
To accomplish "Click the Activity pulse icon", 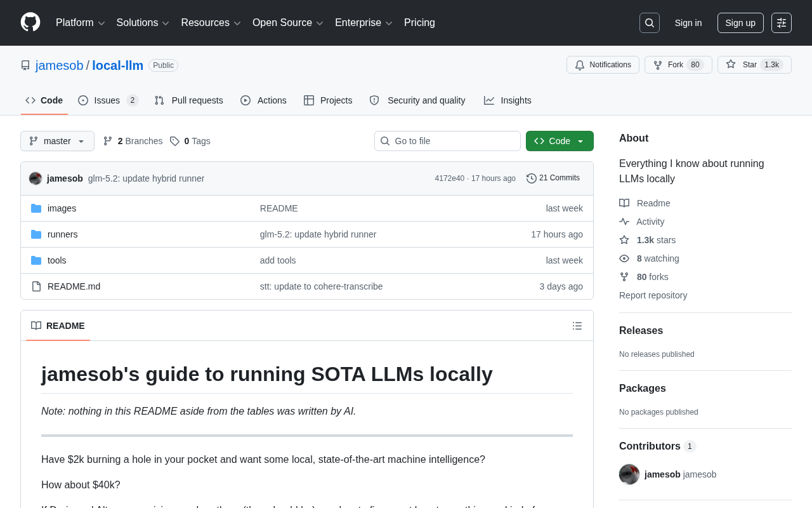I will [624, 222].
